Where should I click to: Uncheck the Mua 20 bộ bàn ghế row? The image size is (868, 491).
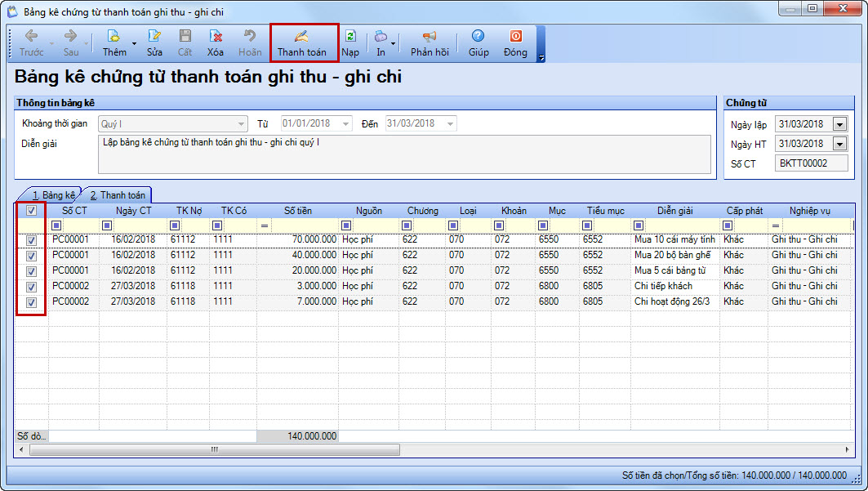coord(32,256)
